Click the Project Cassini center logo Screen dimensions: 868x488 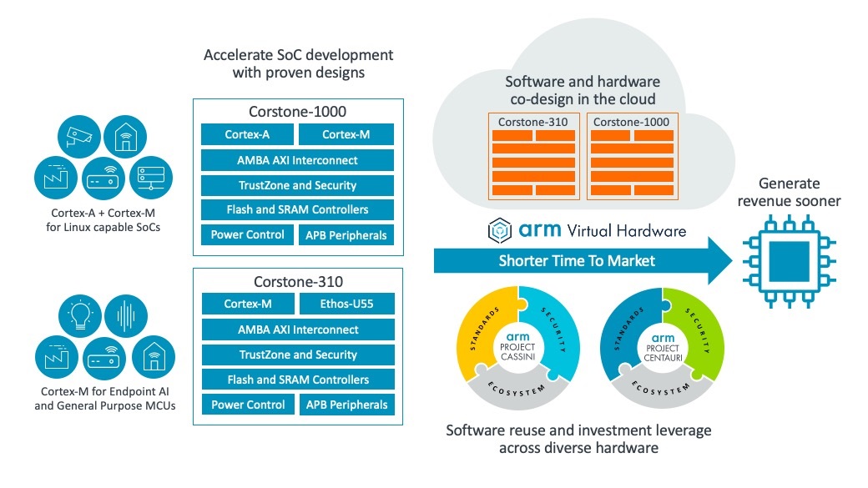(518, 348)
